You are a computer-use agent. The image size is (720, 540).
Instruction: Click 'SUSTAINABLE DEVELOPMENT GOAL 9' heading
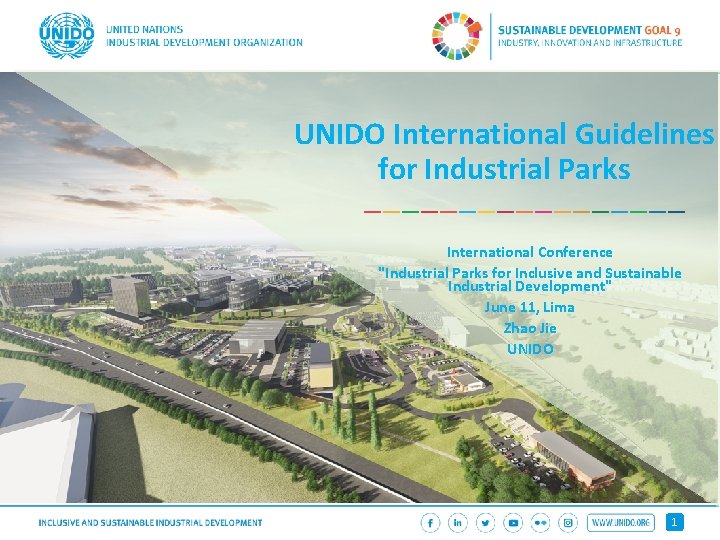589,30
